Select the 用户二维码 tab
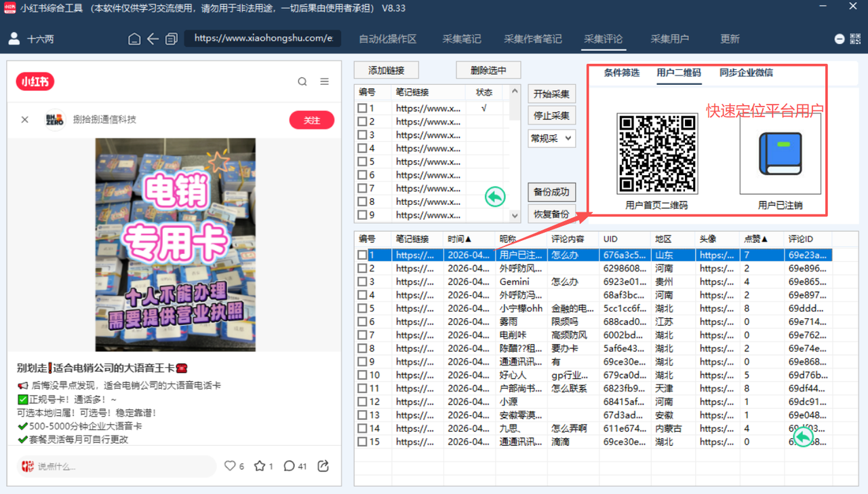 click(x=679, y=73)
